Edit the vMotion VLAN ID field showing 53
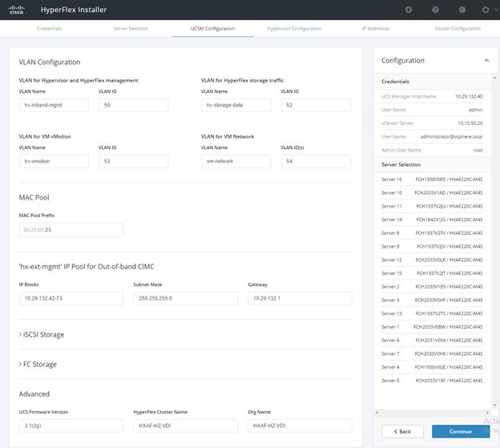 134,161
